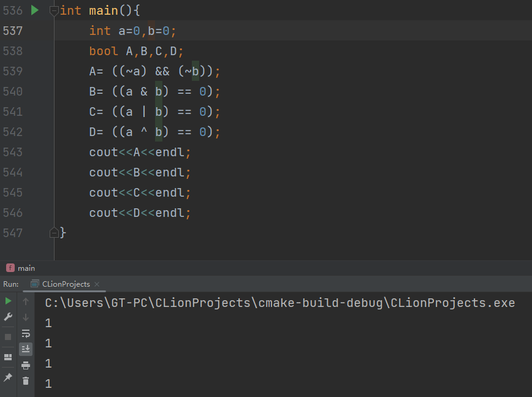This screenshot has width=532, height=397.
Task: Click the 'cout<<A<<endl;' statement
Action: coord(140,152)
